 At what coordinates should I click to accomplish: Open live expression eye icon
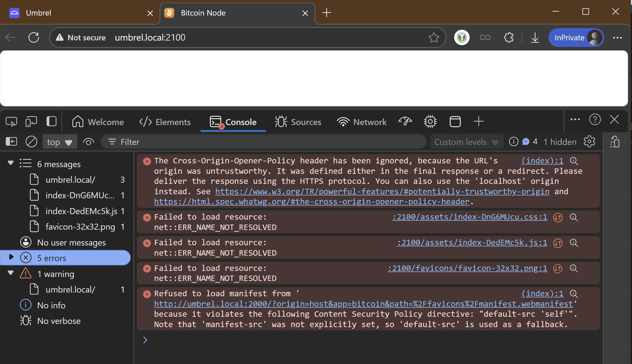pyautogui.click(x=89, y=142)
